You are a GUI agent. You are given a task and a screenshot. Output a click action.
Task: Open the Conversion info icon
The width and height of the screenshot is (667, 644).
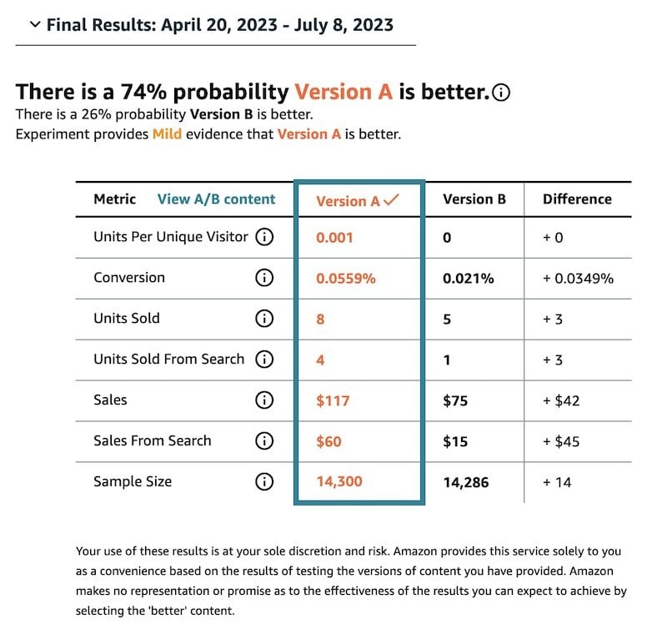264,278
